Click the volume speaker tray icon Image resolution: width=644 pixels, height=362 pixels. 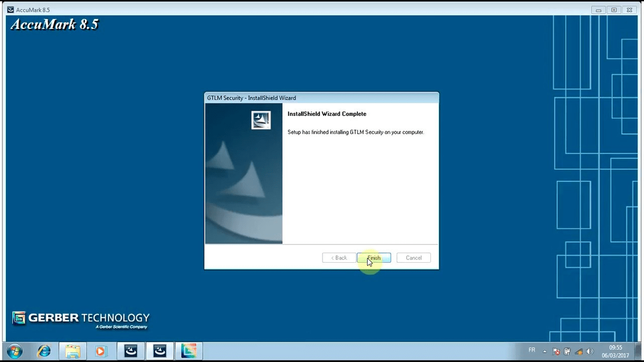590,351
